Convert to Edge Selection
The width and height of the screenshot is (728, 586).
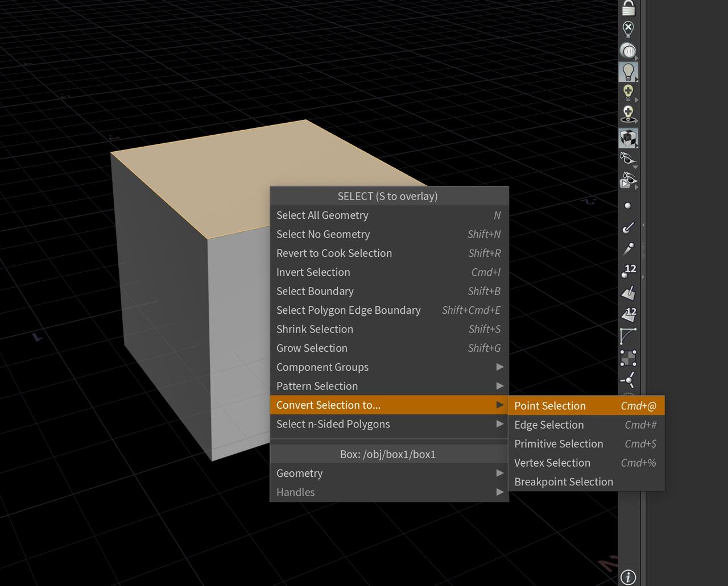pyautogui.click(x=586, y=425)
